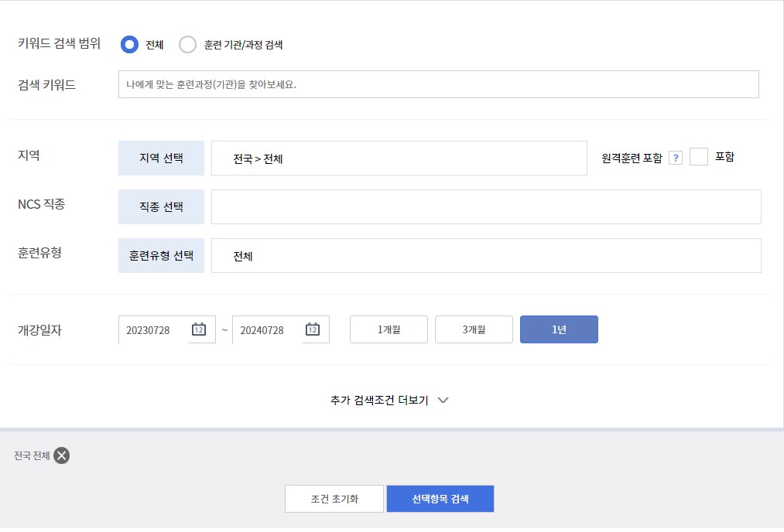Set search period to 3개월
Image resolution: width=784 pixels, height=532 pixels.
[x=473, y=329]
